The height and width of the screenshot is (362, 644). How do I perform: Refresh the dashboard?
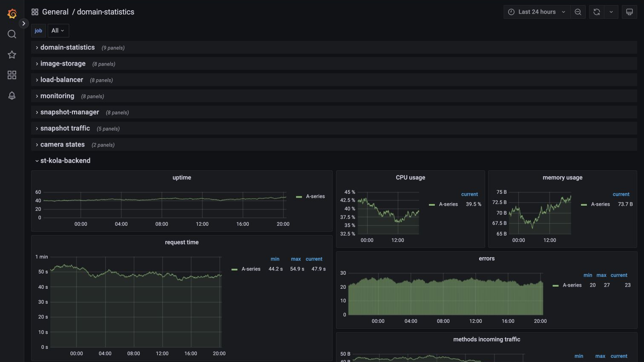click(597, 12)
